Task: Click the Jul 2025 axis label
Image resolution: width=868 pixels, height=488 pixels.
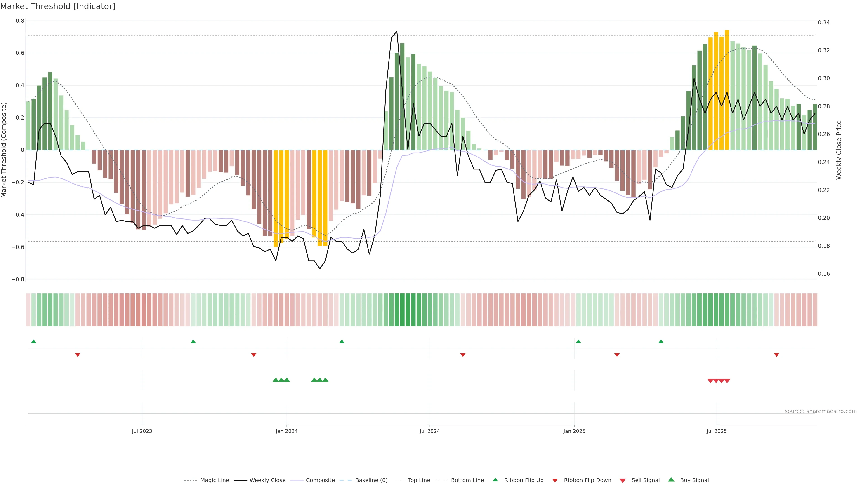Action: pyautogui.click(x=716, y=431)
